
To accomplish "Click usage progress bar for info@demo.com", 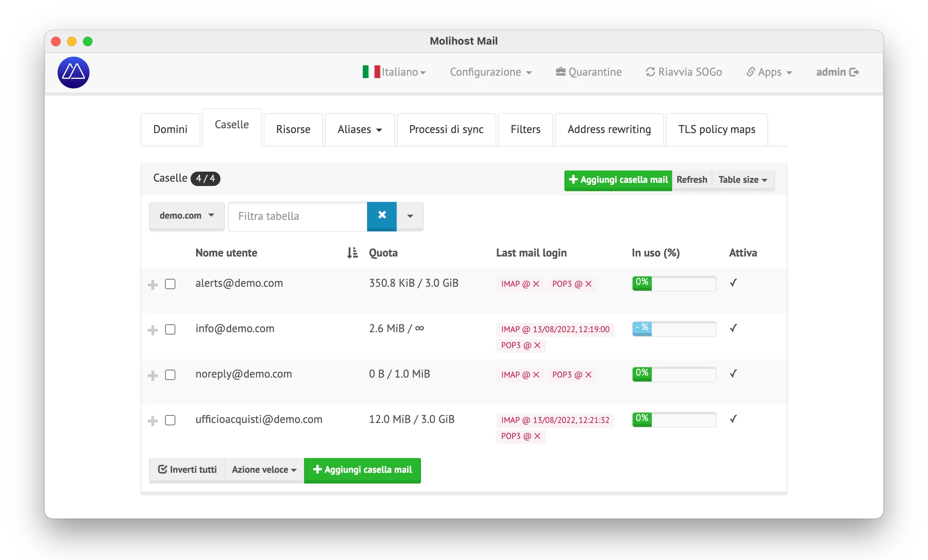I will click(x=674, y=329).
